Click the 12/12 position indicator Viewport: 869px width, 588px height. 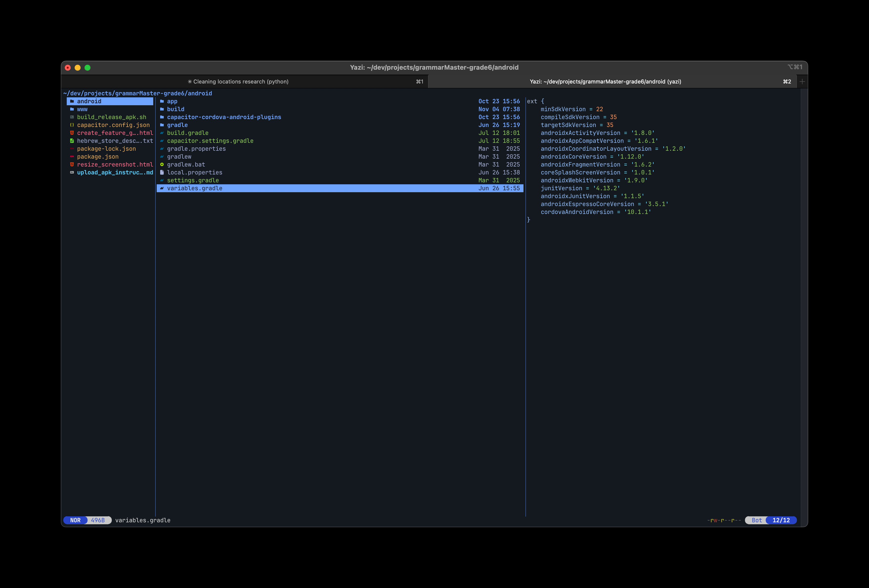781,520
